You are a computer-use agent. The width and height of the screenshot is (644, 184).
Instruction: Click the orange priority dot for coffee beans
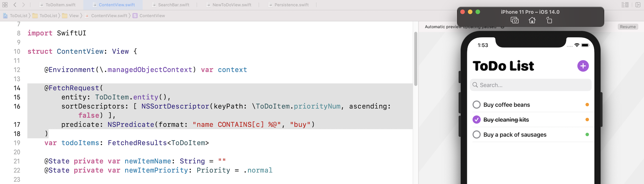pyautogui.click(x=587, y=105)
